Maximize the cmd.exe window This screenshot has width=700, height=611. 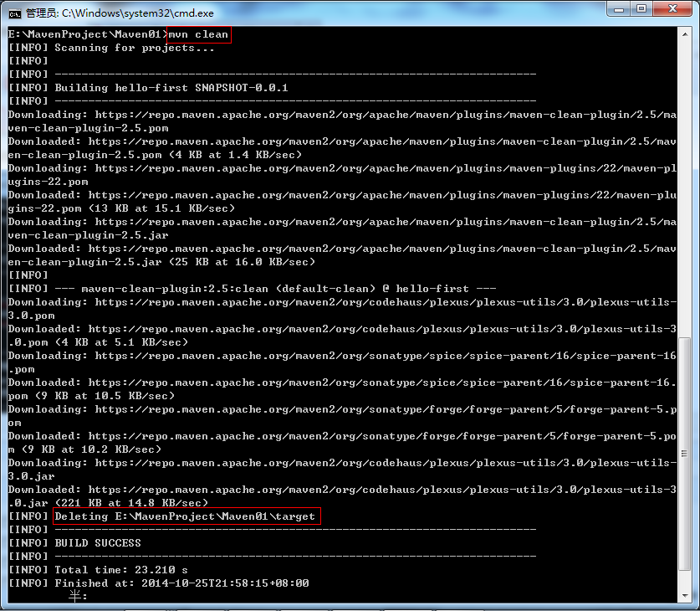[x=641, y=9]
